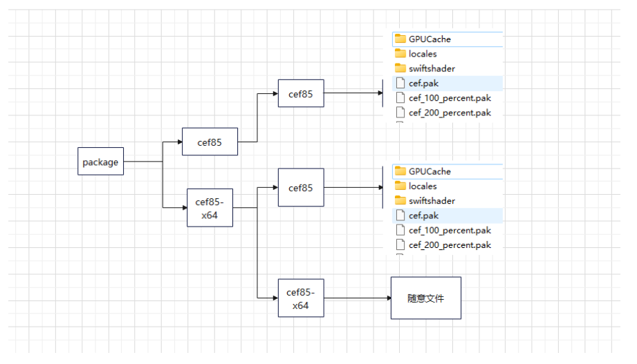Select the topmost cef85 box near upper file list
The image size is (637, 364).
coord(301,94)
